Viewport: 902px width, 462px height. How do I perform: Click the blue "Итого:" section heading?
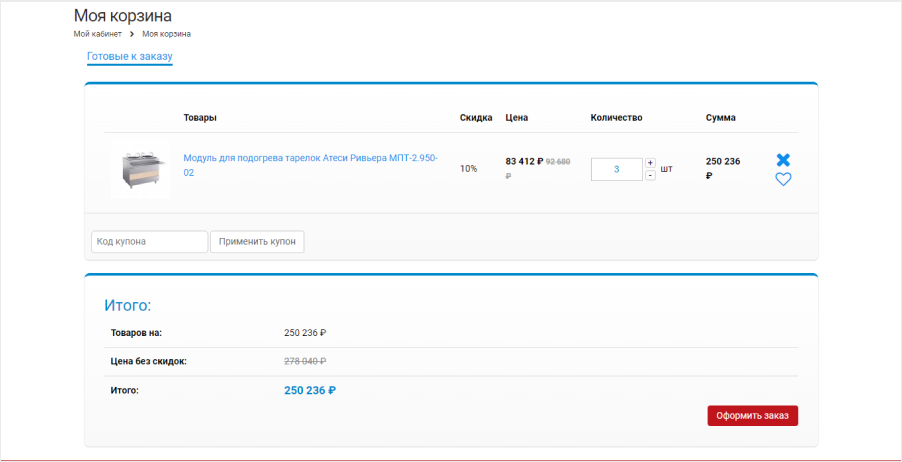(x=127, y=305)
